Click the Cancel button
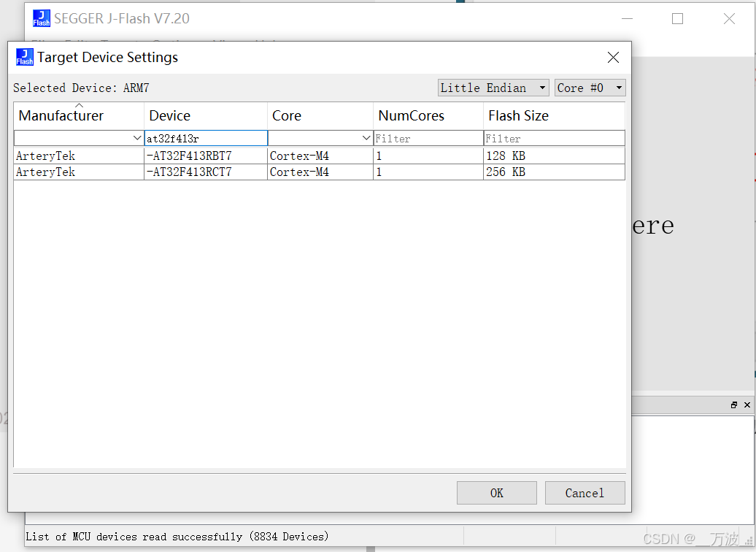This screenshot has width=756, height=552. [x=585, y=493]
